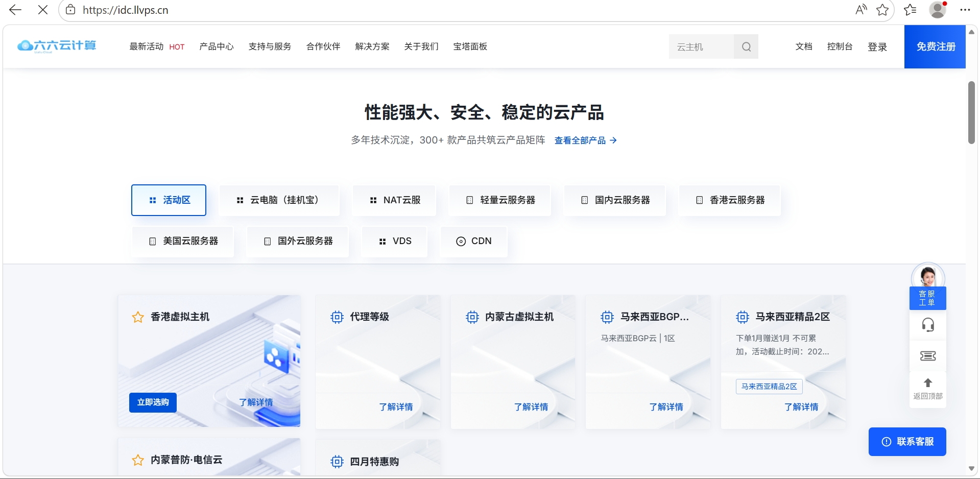The height and width of the screenshot is (479, 980).
Task: Click the 免费注册 signup button
Action: point(935,46)
